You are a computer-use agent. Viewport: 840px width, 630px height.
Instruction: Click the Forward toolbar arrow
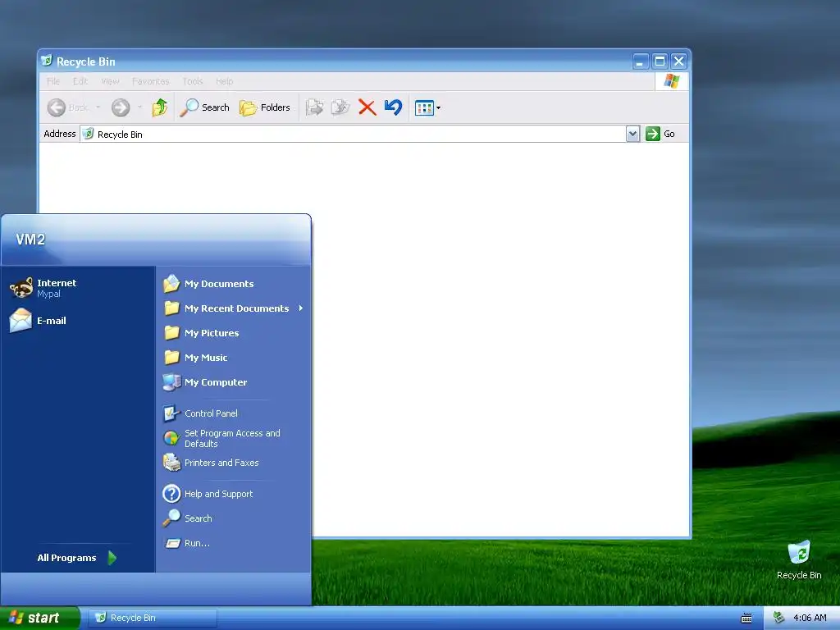(121, 107)
